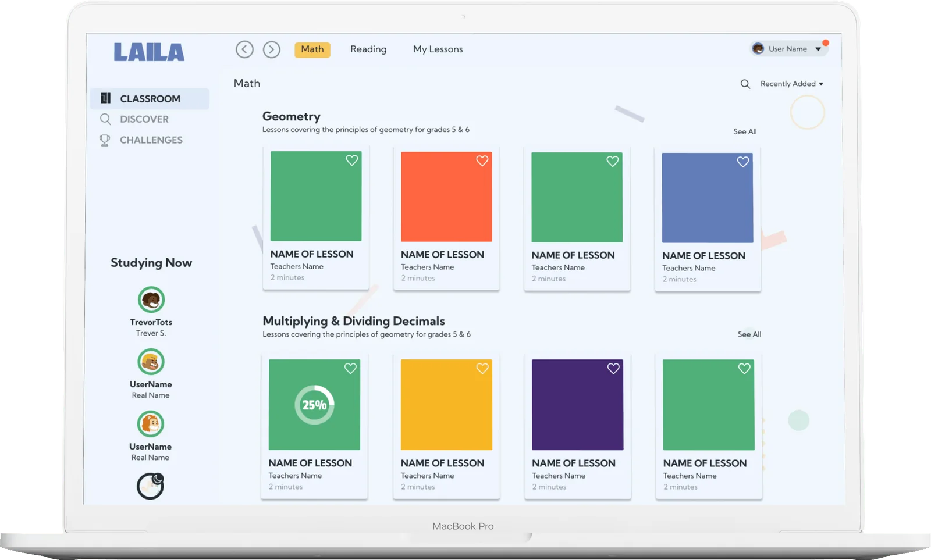Select the yellow-haired UserName avatar
This screenshot has width=931, height=560.
151,362
